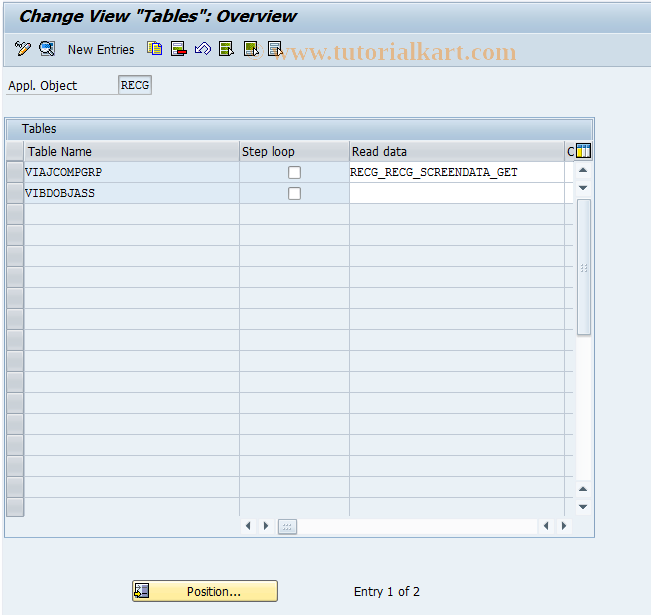Click top vertical scroll up arrow
Viewport: 651px width, 615px height.
pyautogui.click(x=583, y=170)
